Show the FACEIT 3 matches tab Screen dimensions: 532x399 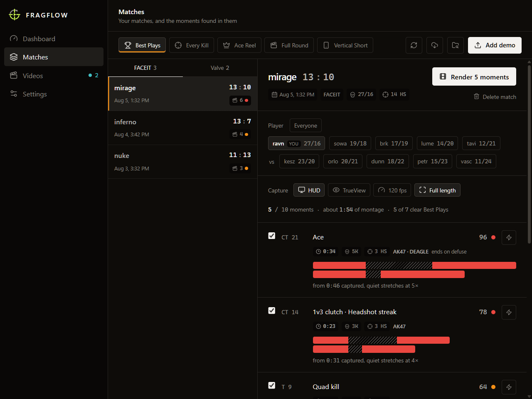[x=145, y=68]
